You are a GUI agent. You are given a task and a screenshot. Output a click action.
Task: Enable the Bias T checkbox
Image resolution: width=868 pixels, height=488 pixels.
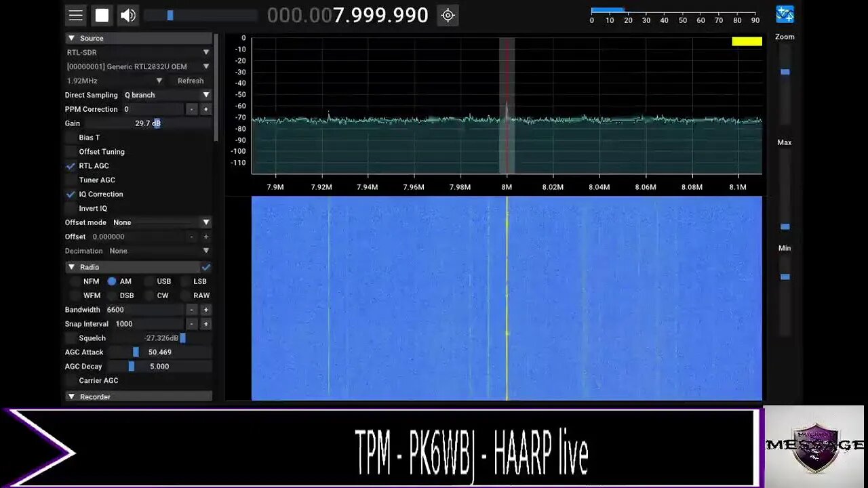[x=71, y=138]
